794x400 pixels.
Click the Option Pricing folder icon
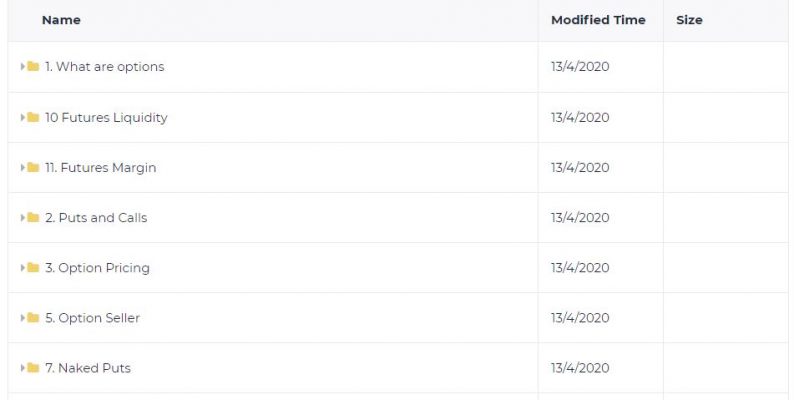(x=33, y=267)
